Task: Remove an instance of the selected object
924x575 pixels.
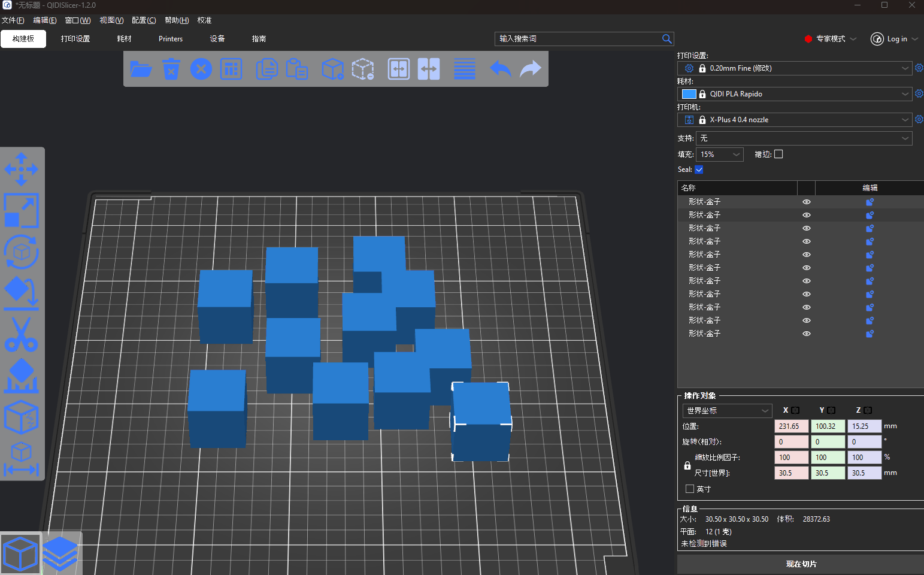Action: click(362, 69)
